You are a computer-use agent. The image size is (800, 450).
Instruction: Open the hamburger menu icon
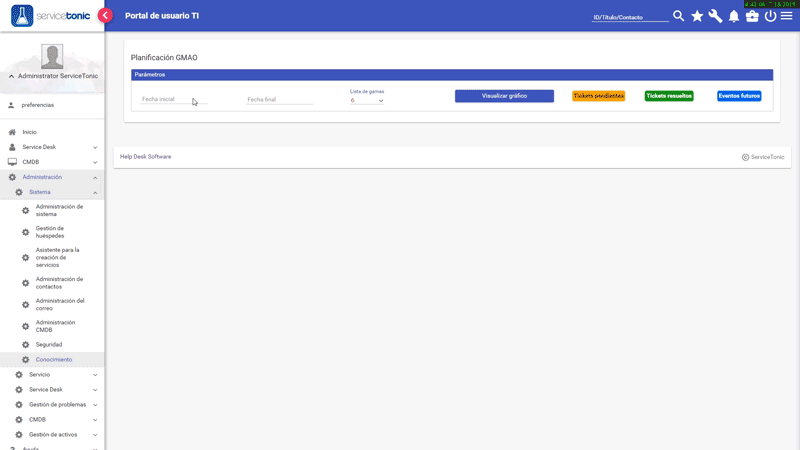tap(787, 16)
